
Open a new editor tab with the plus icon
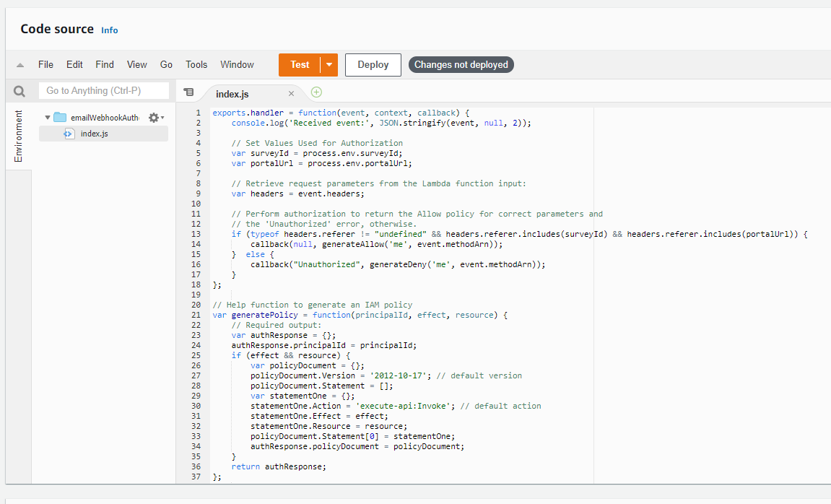pos(316,92)
